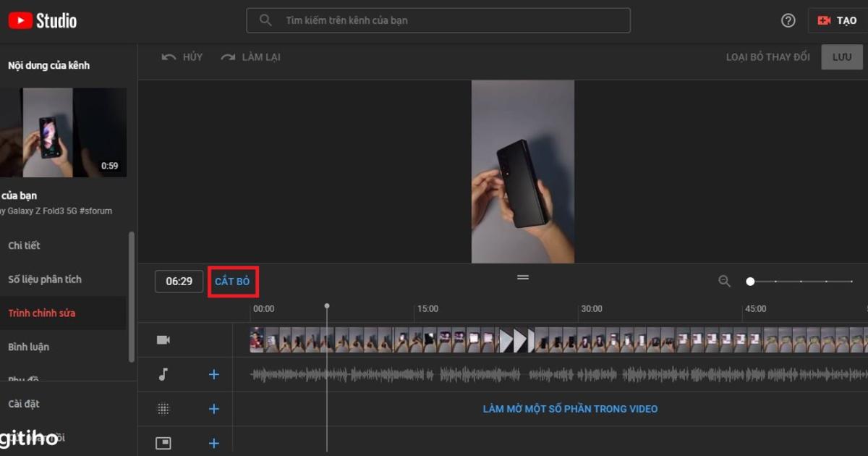Select the video track camera icon

click(x=163, y=339)
